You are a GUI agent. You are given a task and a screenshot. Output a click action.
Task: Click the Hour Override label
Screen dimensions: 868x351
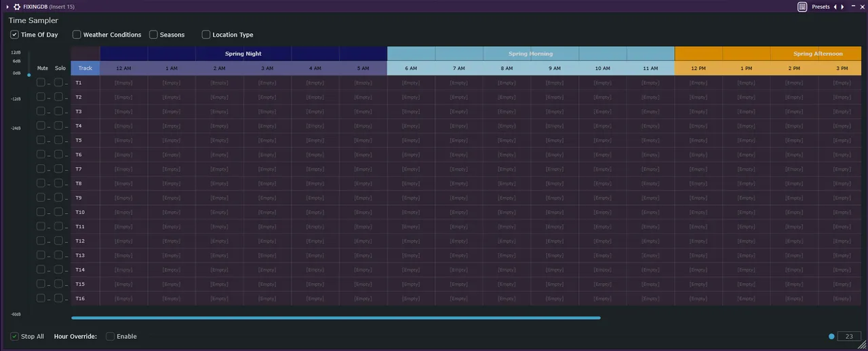(75, 336)
